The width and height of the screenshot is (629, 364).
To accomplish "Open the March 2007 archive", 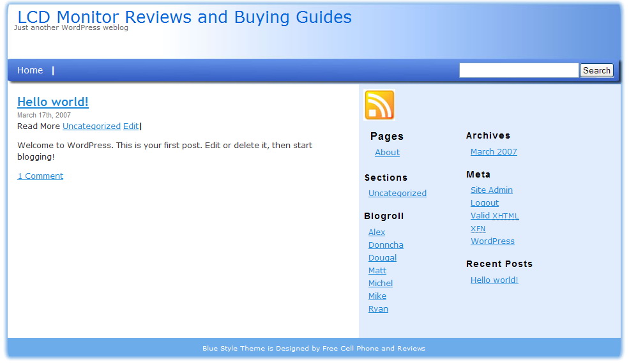I will [494, 152].
